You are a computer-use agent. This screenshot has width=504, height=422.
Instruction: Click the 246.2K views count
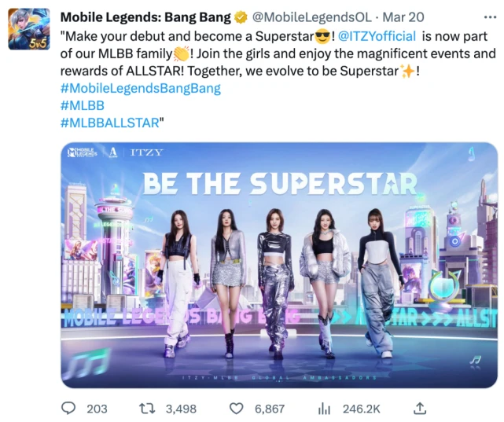[x=360, y=409]
